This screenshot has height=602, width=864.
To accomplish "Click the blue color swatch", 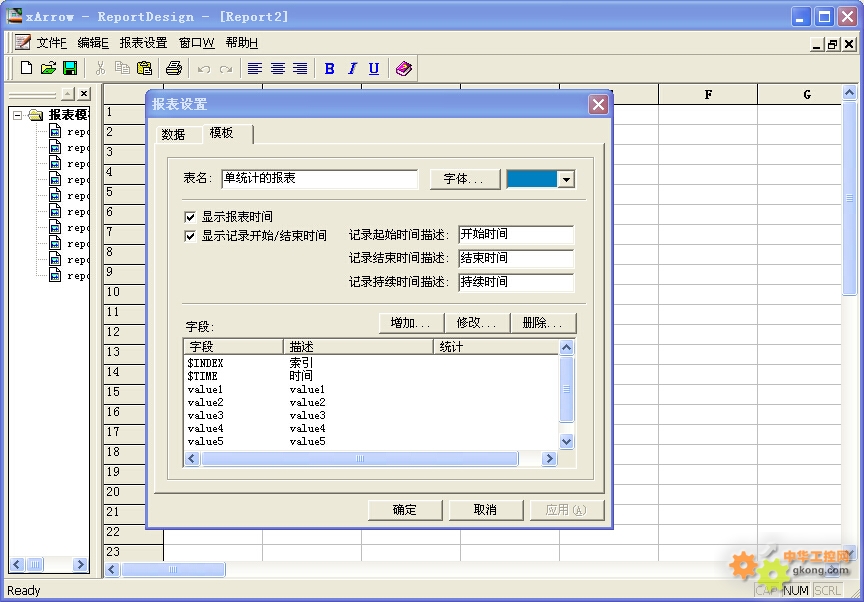I will (531, 179).
